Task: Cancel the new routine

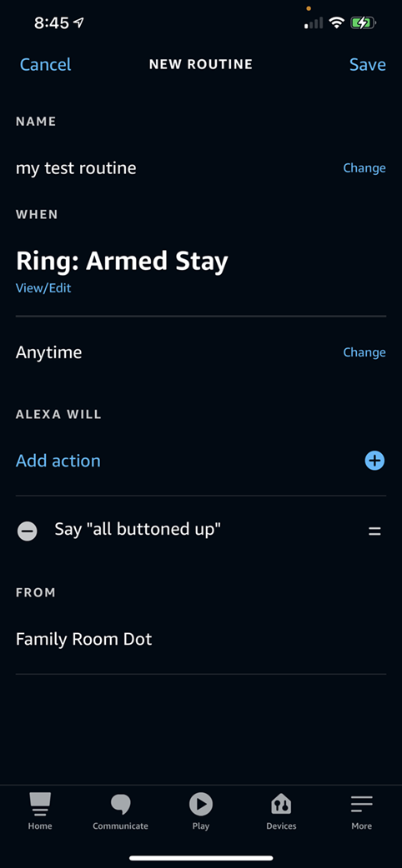Action: pos(46,64)
